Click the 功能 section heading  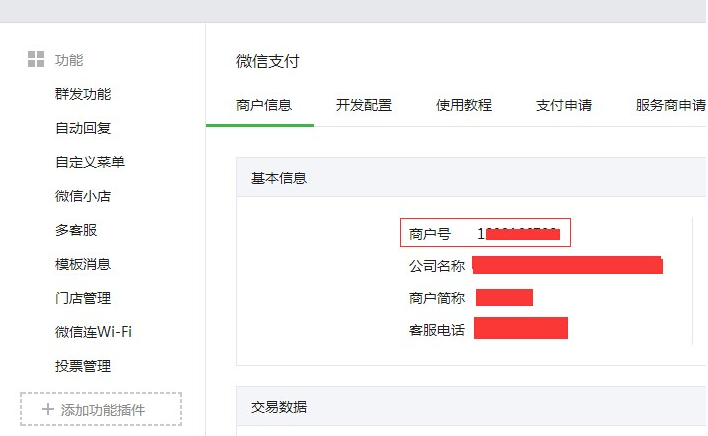pos(69,60)
